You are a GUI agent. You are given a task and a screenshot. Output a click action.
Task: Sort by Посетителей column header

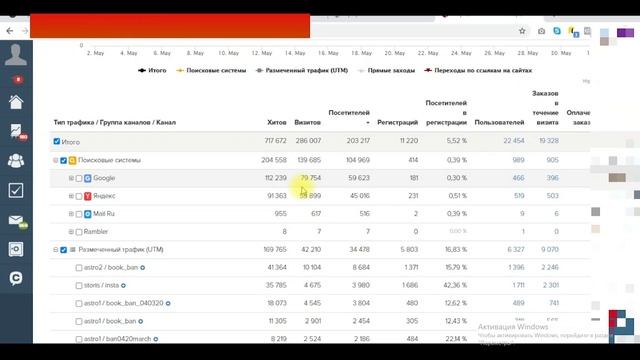[x=349, y=113]
